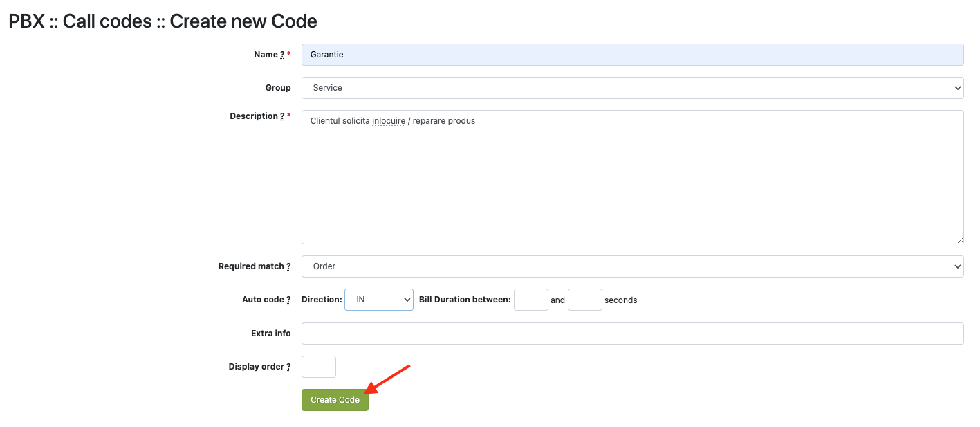Show the help hint beside Description
Viewport: 980px width, 427px height.
coord(282,116)
